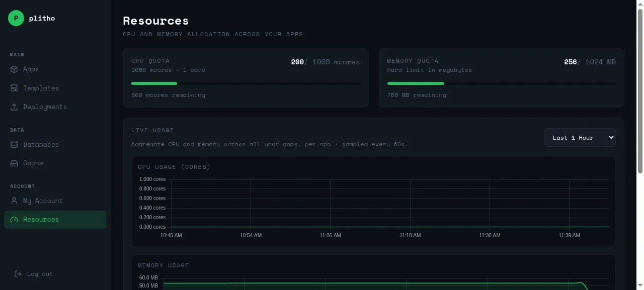The width and height of the screenshot is (644, 290).
Task: Click the plitho brand name
Action: [42, 18]
